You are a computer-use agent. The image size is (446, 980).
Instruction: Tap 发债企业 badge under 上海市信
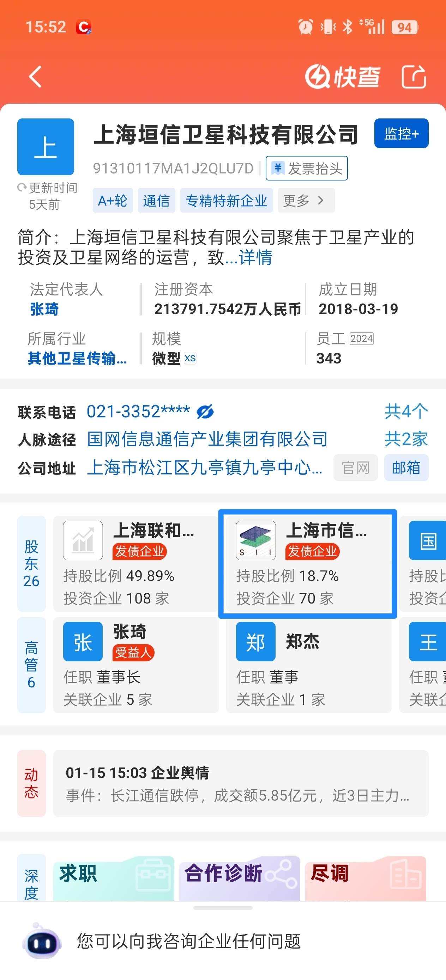[x=312, y=551]
